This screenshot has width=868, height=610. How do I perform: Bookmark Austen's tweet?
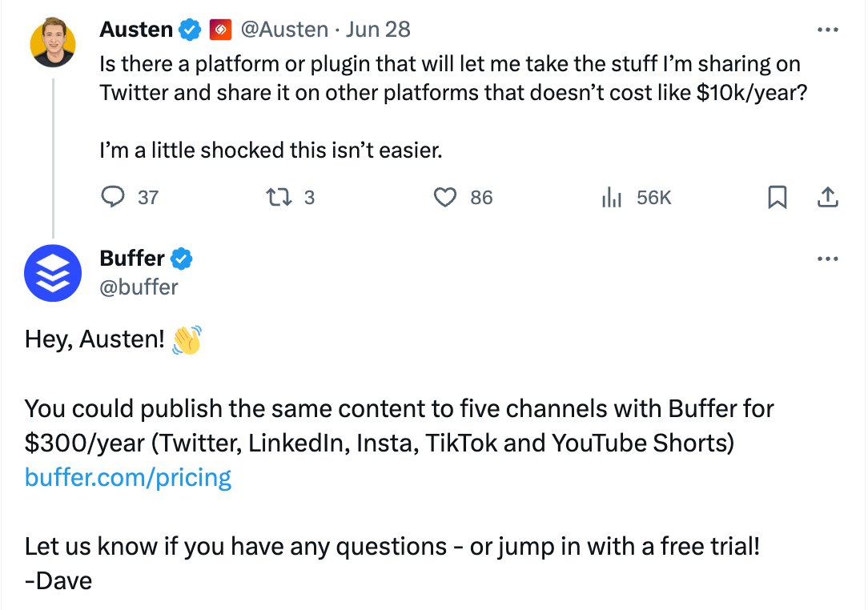click(776, 197)
